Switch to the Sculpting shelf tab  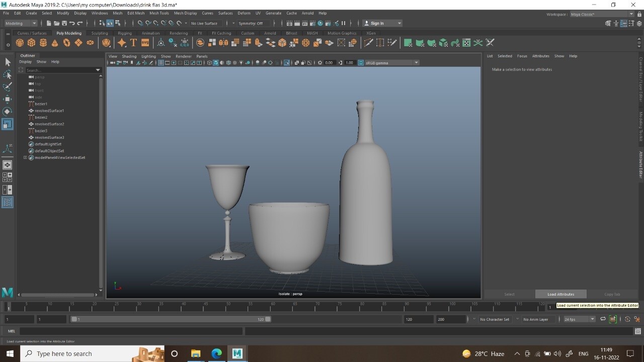[x=100, y=33]
